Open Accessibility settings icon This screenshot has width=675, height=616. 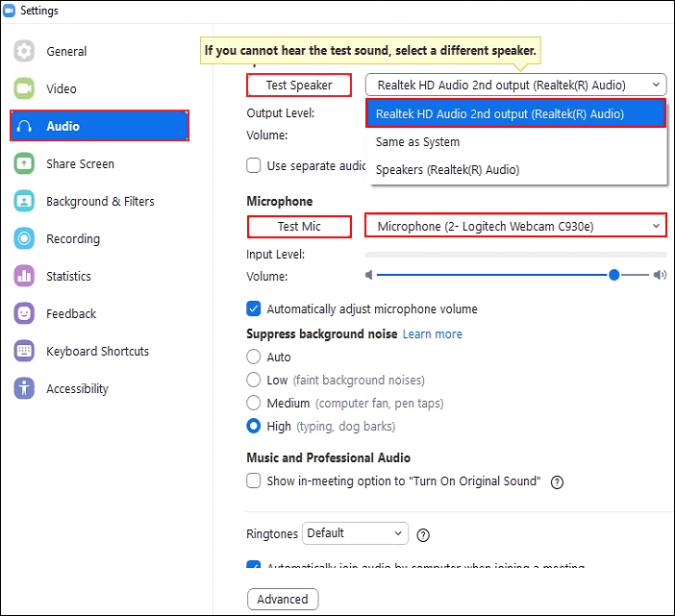25,389
